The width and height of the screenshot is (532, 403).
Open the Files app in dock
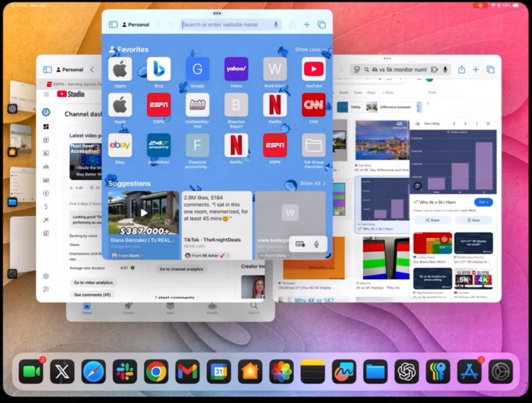[x=375, y=372]
